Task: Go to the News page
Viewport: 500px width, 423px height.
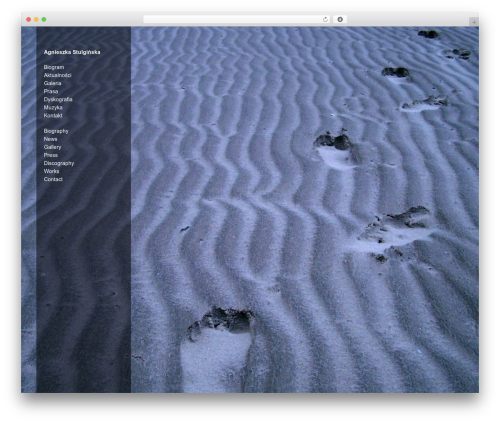Action: tap(50, 139)
